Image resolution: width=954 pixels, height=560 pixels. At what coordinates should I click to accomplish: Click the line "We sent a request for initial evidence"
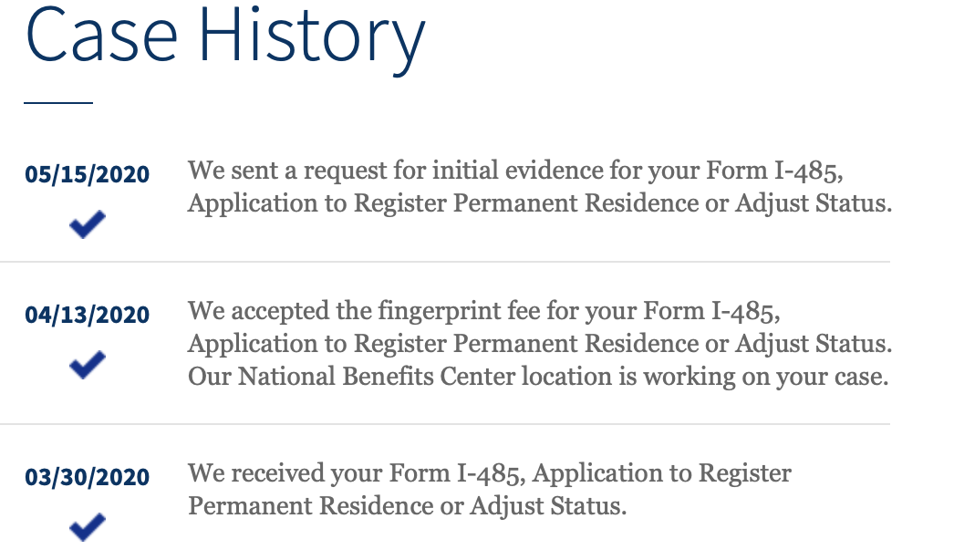click(x=515, y=171)
